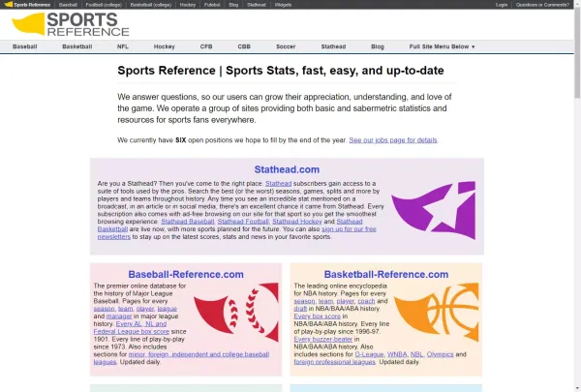The width and height of the screenshot is (581, 392).
Task: Click the Stathead Baseball link
Action: 188,222
